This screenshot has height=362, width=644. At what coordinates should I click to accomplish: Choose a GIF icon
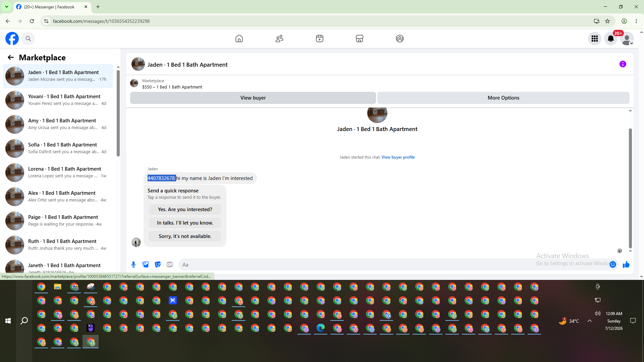pos(170,264)
